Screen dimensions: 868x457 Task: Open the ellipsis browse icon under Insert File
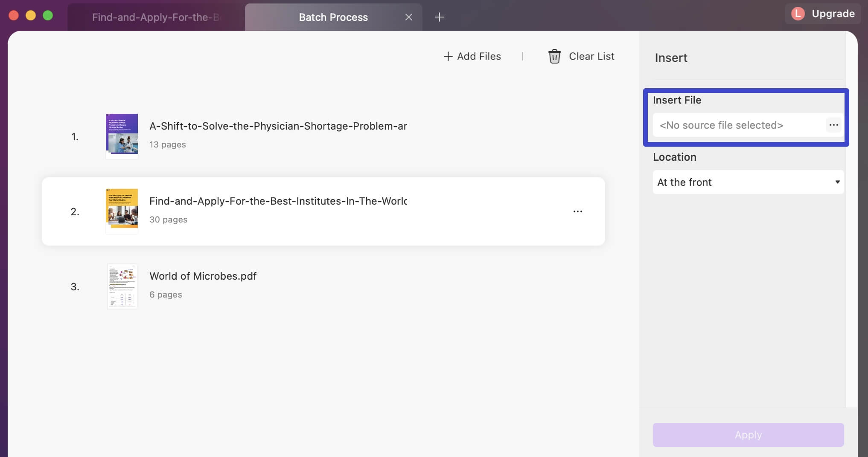point(833,125)
